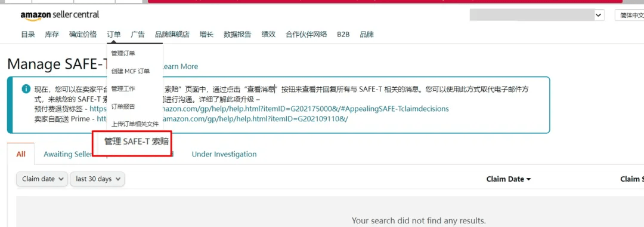Select 管理订单 from the dropdown

click(123, 53)
